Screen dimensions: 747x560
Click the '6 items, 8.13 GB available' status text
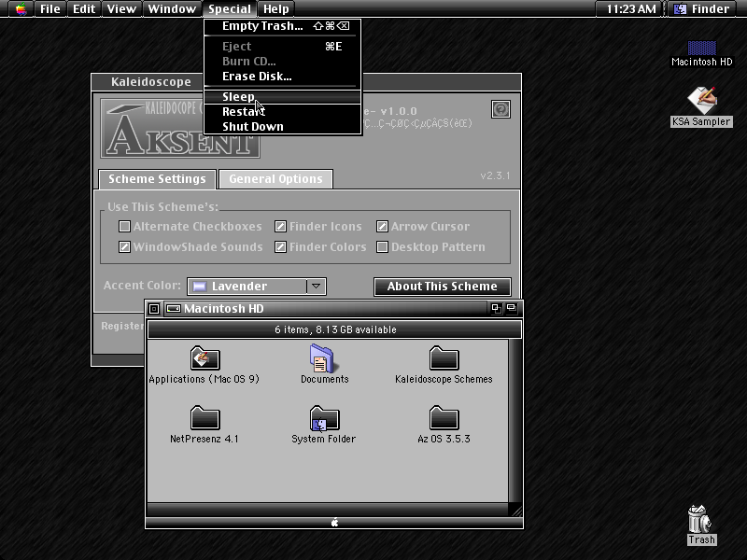click(335, 329)
